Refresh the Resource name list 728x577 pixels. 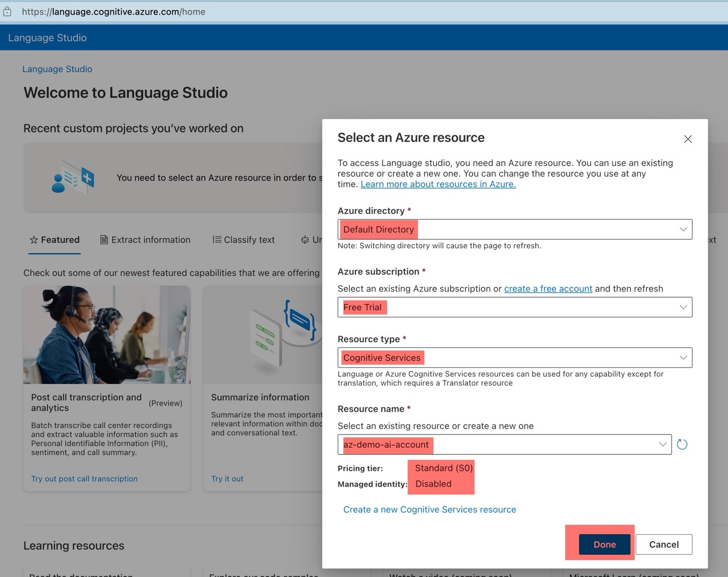pos(682,444)
